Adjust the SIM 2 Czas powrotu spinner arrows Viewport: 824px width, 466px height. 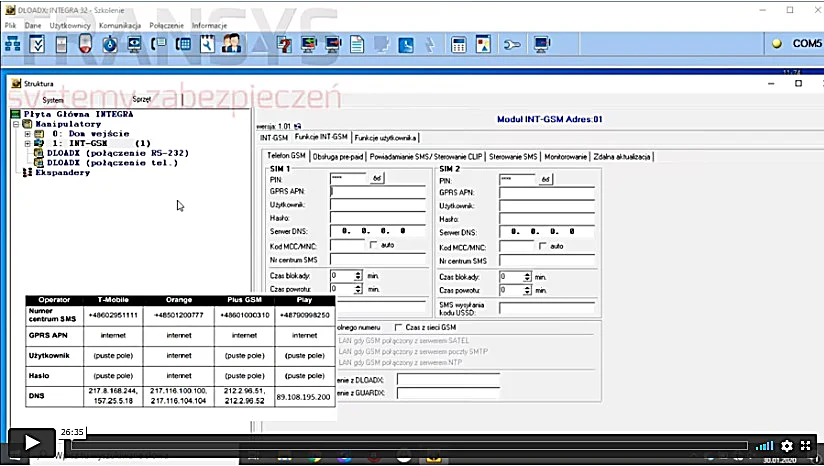527,290
